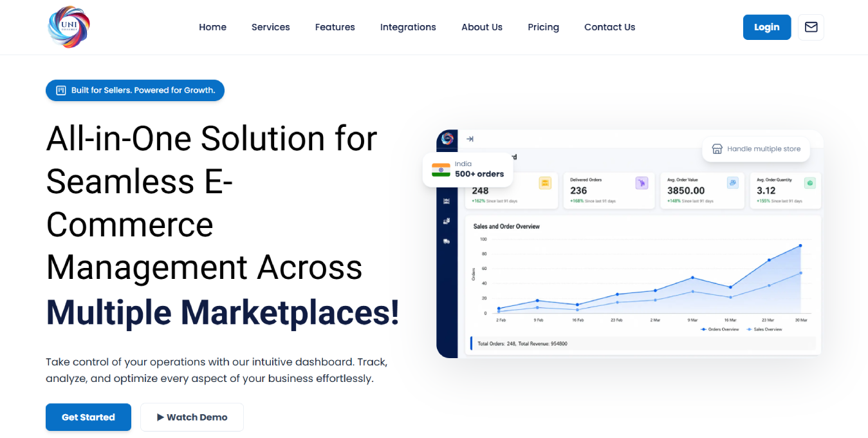The width and height of the screenshot is (868, 438).
Task: Click the sidebar expand arrow in dashboard
Action: click(470, 139)
